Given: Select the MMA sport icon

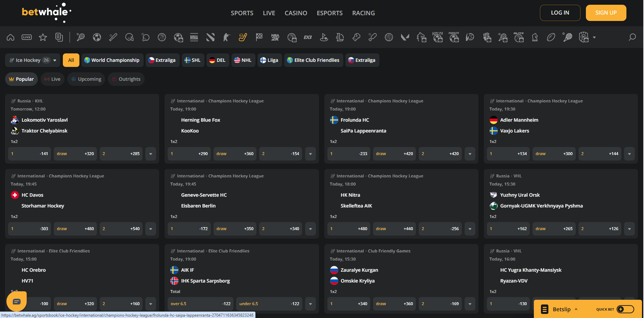Looking at the screenshot, I should 194,37.
